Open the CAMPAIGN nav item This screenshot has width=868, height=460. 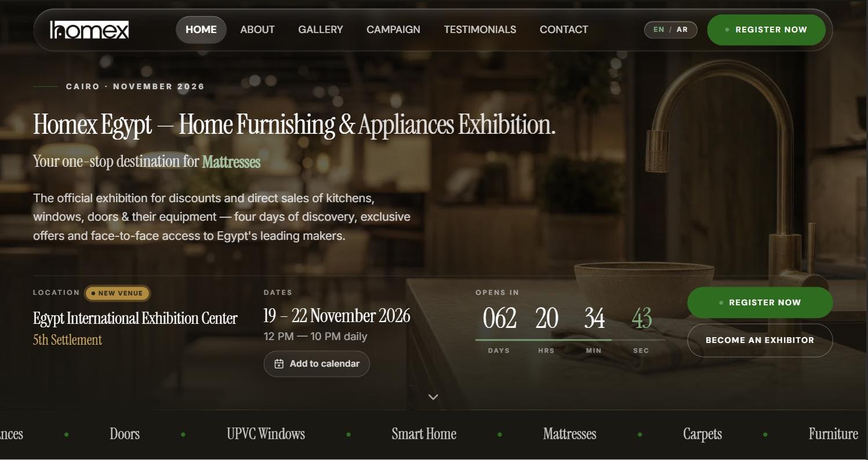[x=393, y=30]
